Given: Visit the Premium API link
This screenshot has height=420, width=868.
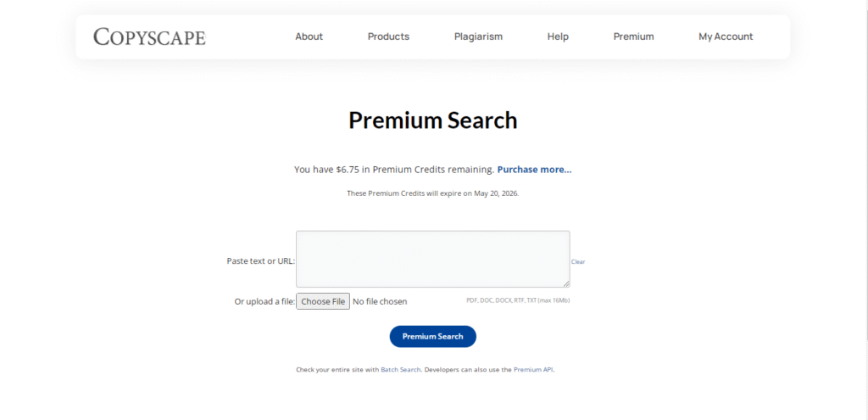Looking at the screenshot, I should pos(533,370).
